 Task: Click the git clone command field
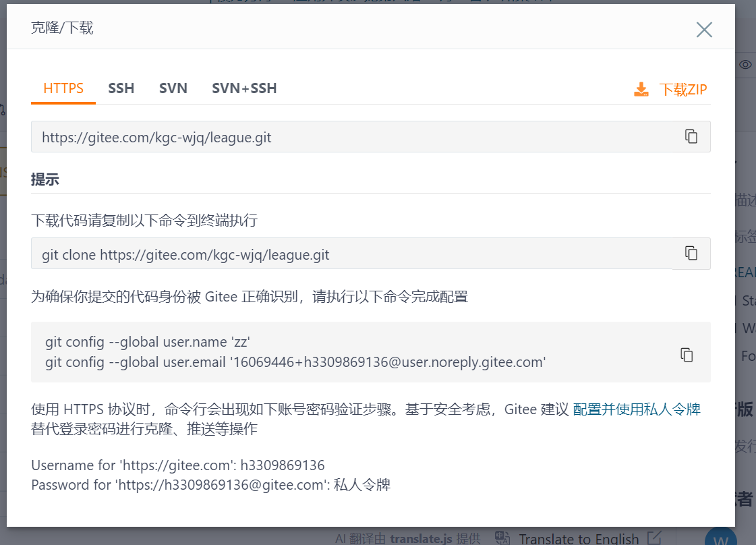tap(370, 254)
